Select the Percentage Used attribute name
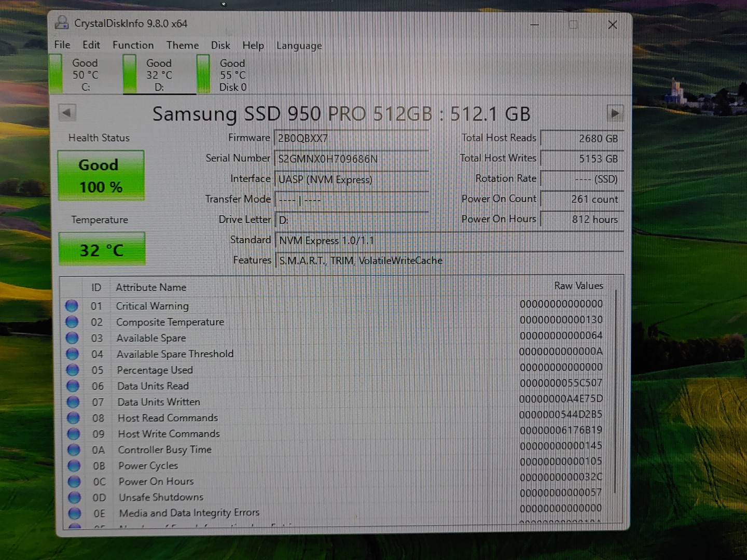The image size is (747, 560). pyautogui.click(x=155, y=370)
